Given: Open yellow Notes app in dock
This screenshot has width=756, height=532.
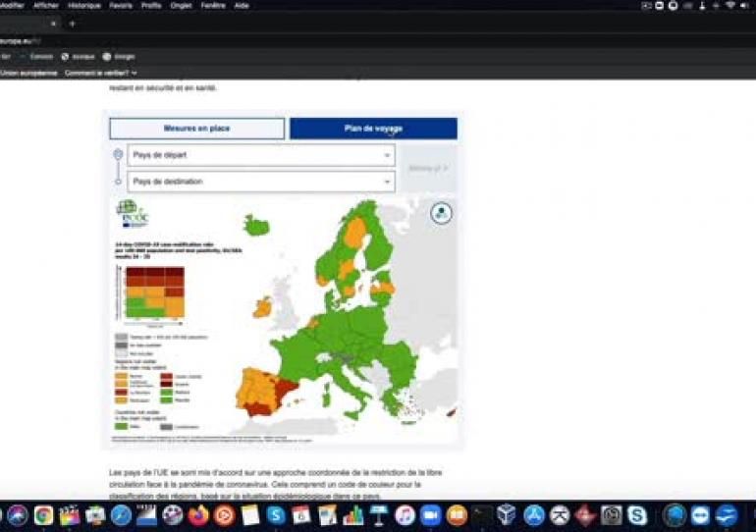Looking at the screenshot, I should coord(250,515).
